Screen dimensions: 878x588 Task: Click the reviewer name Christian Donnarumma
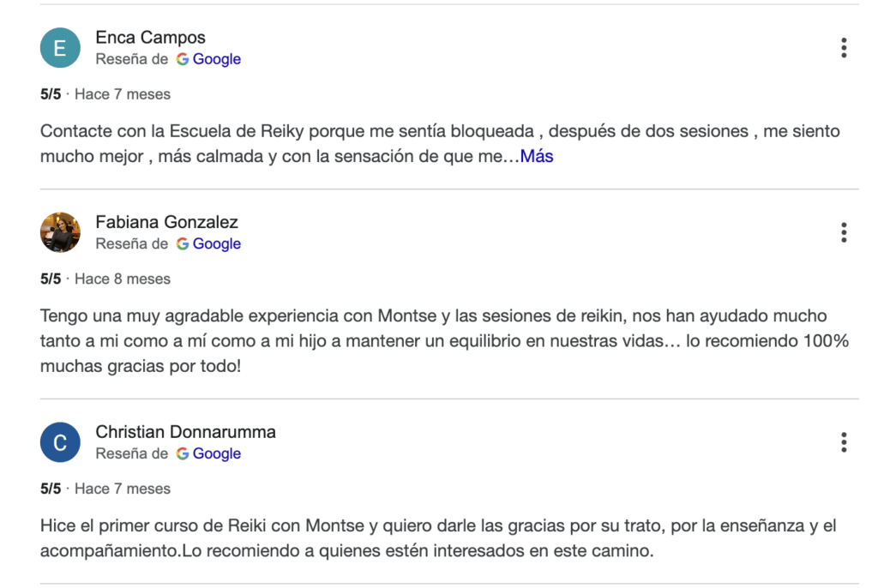185,432
